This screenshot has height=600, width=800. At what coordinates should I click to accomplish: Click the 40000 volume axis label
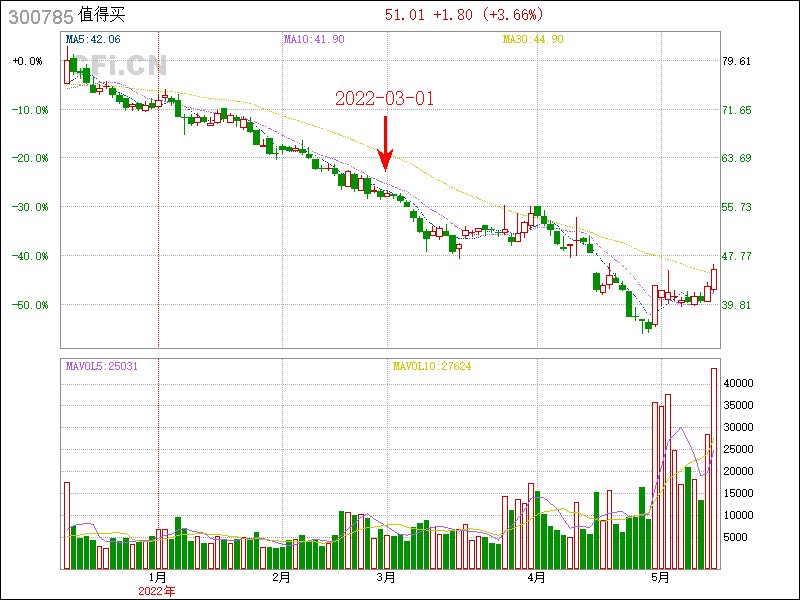tap(739, 383)
